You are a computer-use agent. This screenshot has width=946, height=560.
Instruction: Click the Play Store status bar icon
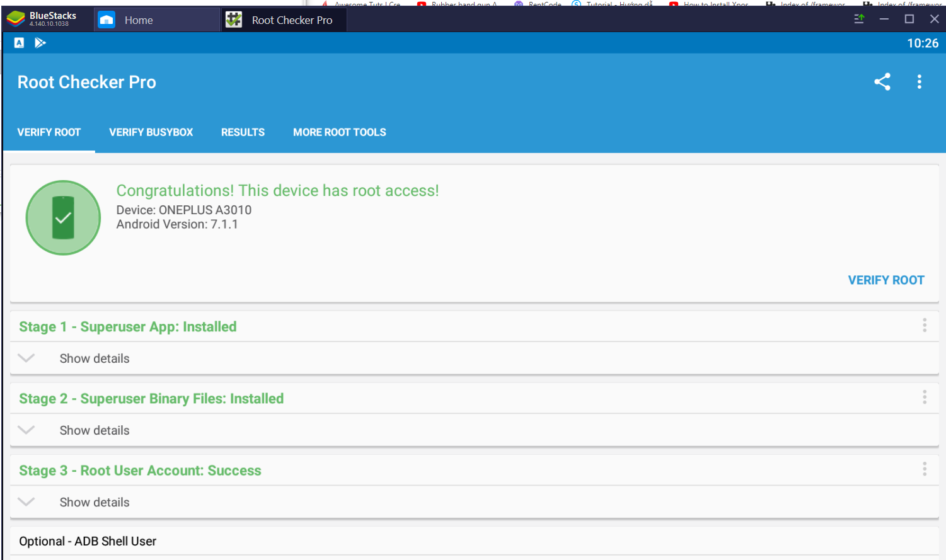(40, 43)
